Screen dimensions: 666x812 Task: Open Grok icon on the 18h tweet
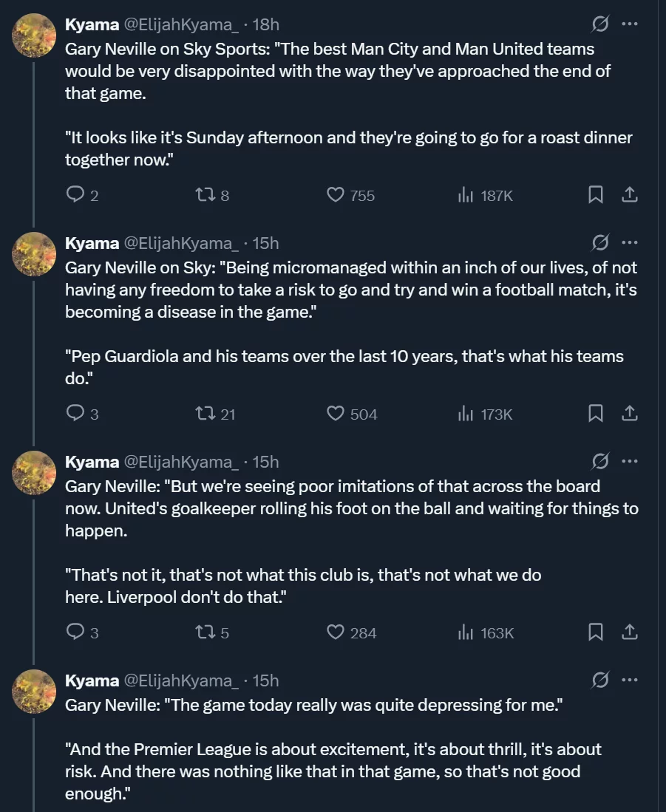click(x=600, y=24)
